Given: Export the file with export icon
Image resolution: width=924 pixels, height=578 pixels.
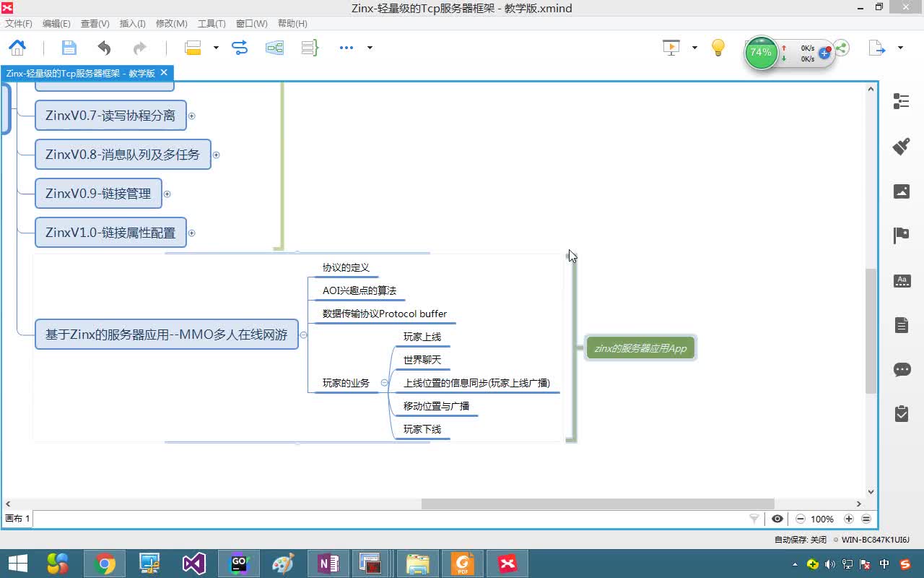Looking at the screenshot, I should (x=877, y=48).
